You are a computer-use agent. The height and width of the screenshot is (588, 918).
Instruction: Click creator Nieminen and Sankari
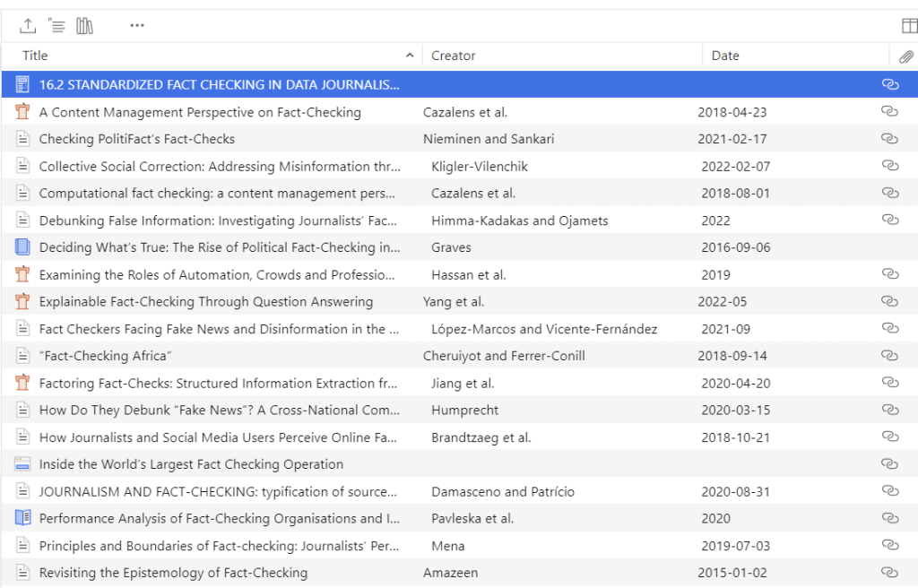(489, 139)
